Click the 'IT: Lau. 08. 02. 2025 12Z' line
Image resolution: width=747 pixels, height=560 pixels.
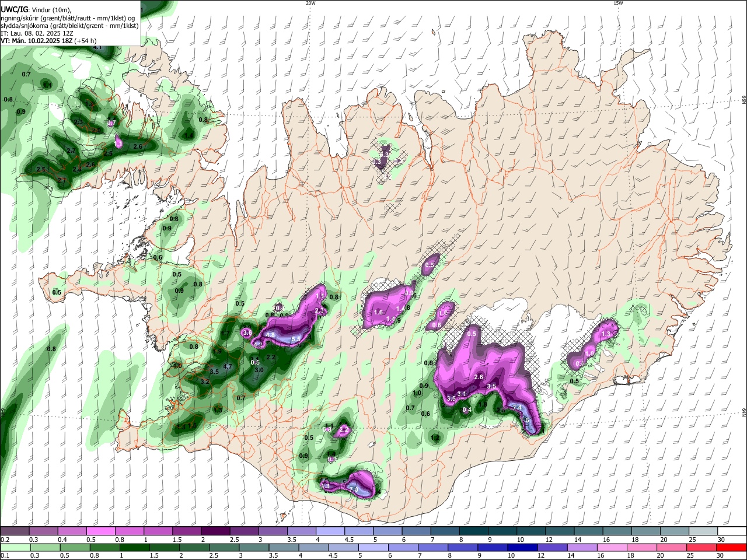(37, 33)
